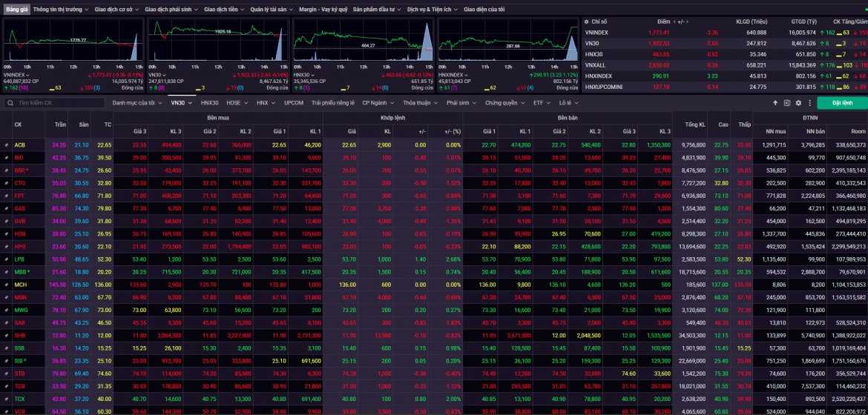Switch to the UPCOM board tab
The height and width of the screenshot is (415, 868).
tap(293, 103)
